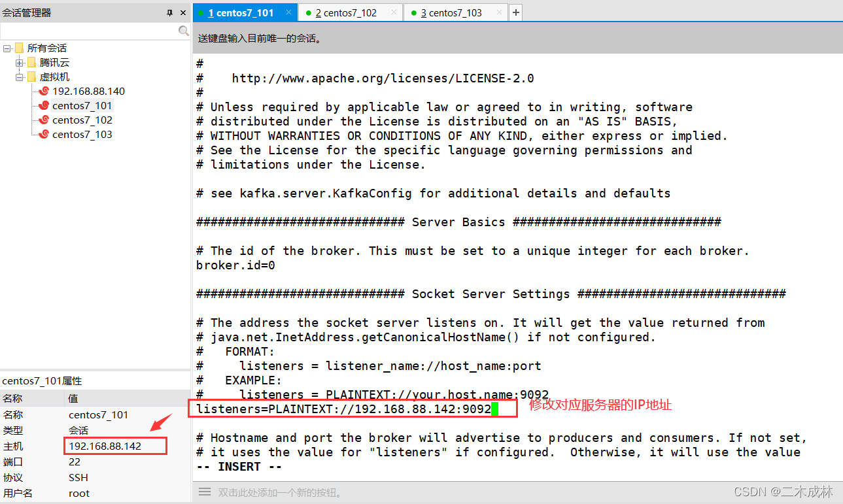843x504 pixels.
Task: Select the 名称 value centos7_101
Action: click(98, 415)
